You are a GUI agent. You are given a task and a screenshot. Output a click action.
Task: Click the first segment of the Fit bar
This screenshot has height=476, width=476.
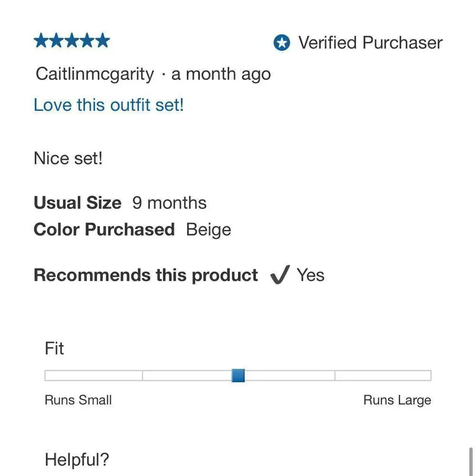[x=93, y=376]
